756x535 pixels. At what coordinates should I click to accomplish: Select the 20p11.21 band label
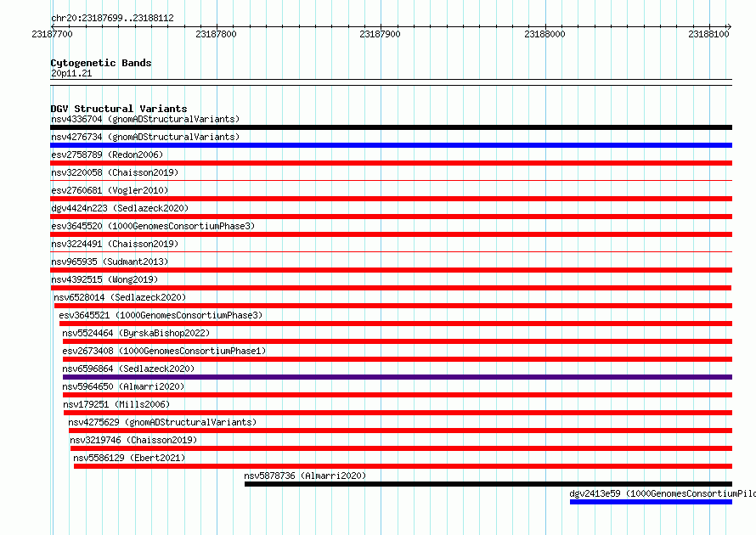(x=71, y=73)
